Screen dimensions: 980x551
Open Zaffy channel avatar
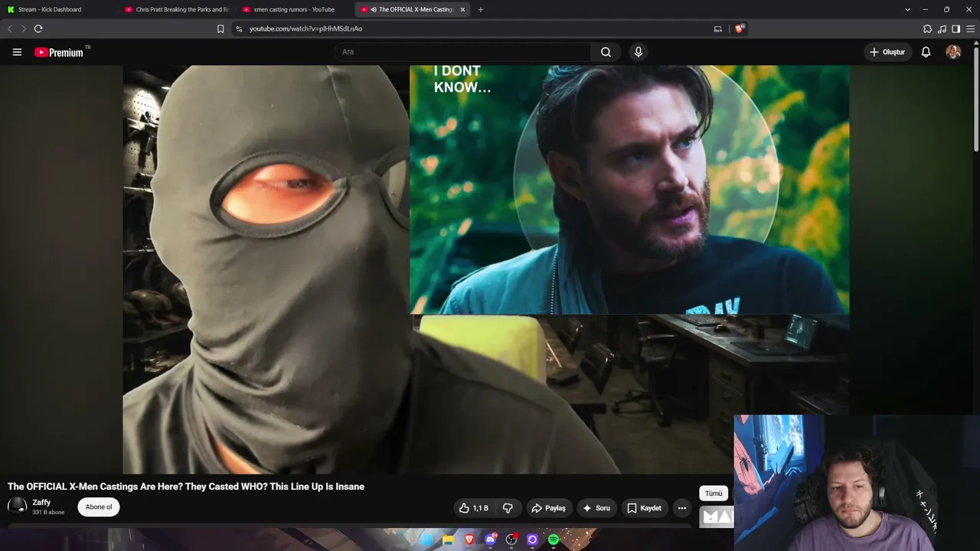(x=17, y=507)
